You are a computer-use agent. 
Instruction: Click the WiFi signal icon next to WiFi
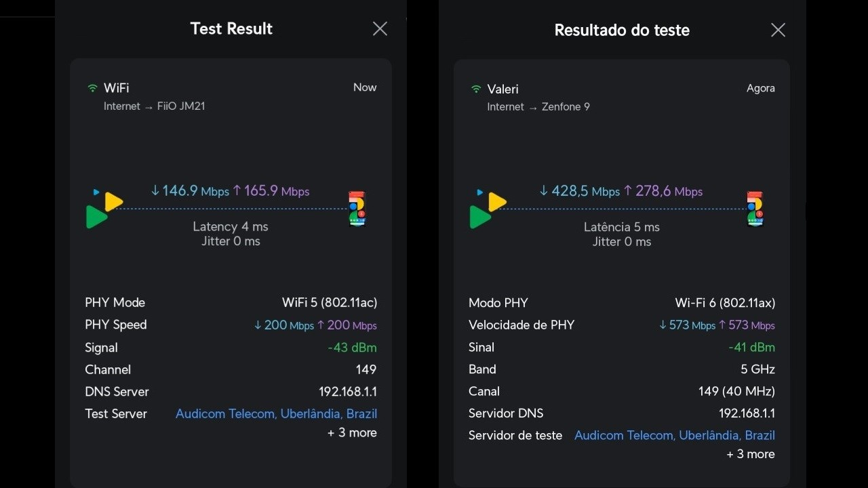pyautogui.click(x=92, y=87)
